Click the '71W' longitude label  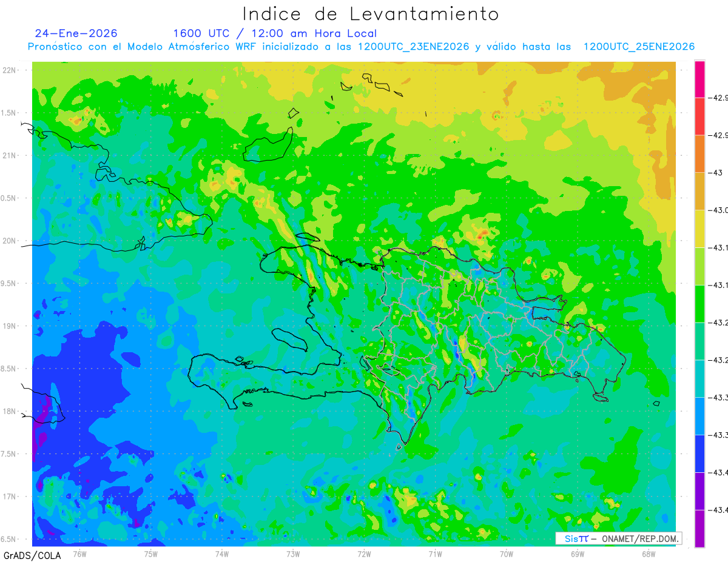click(x=435, y=554)
